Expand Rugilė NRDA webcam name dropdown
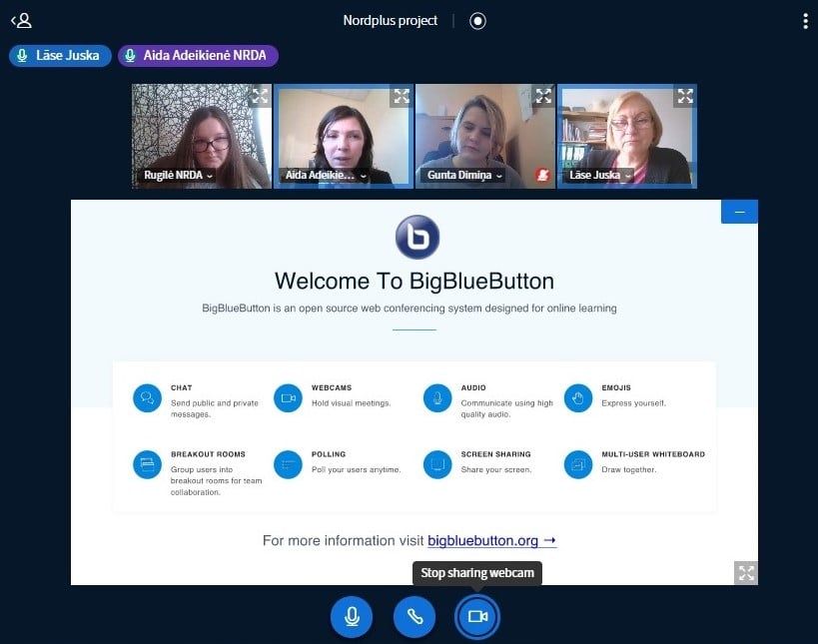This screenshot has width=818, height=644. pyautogui.click(x=178, y=176)
